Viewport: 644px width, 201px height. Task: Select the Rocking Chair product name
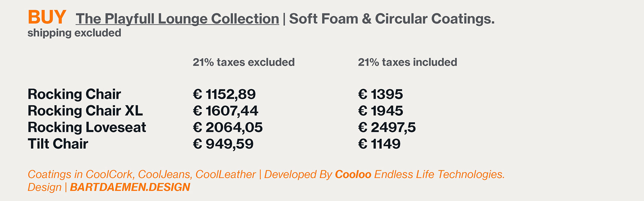pos(74,94)
